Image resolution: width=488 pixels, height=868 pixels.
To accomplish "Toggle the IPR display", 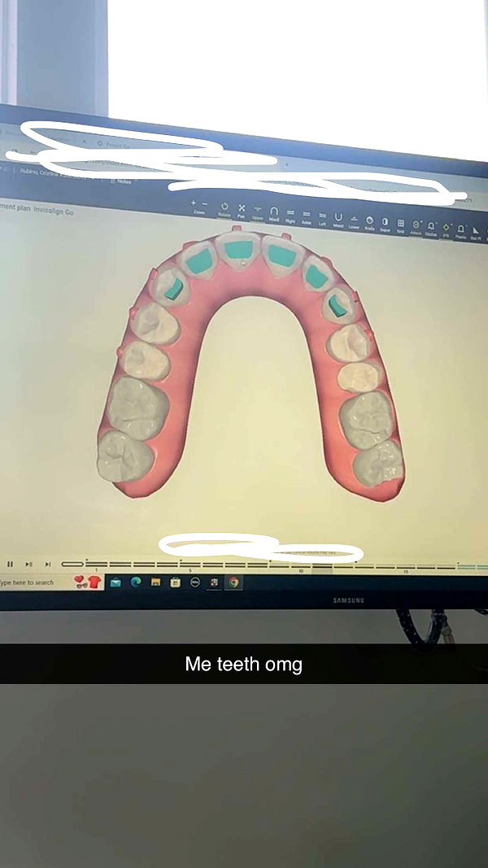I will (446, 229).
